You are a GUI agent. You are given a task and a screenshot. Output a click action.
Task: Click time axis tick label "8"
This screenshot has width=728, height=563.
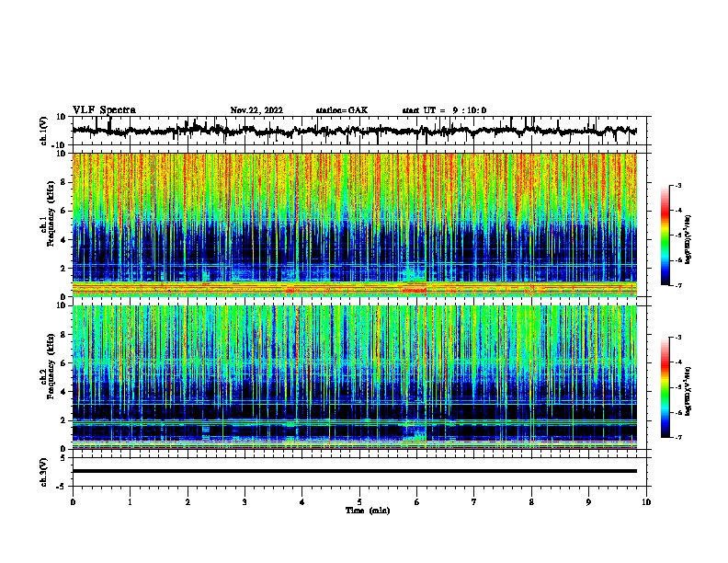tap(531, 502)
